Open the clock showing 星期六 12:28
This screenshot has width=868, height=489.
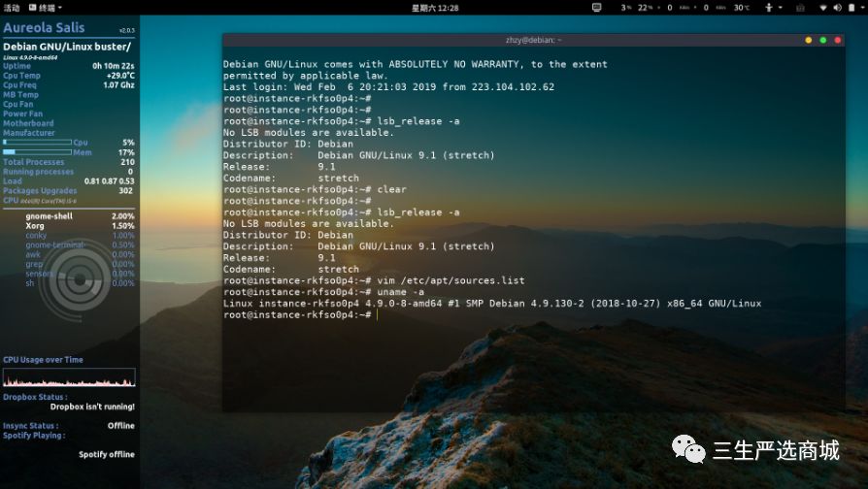(435, 8)
